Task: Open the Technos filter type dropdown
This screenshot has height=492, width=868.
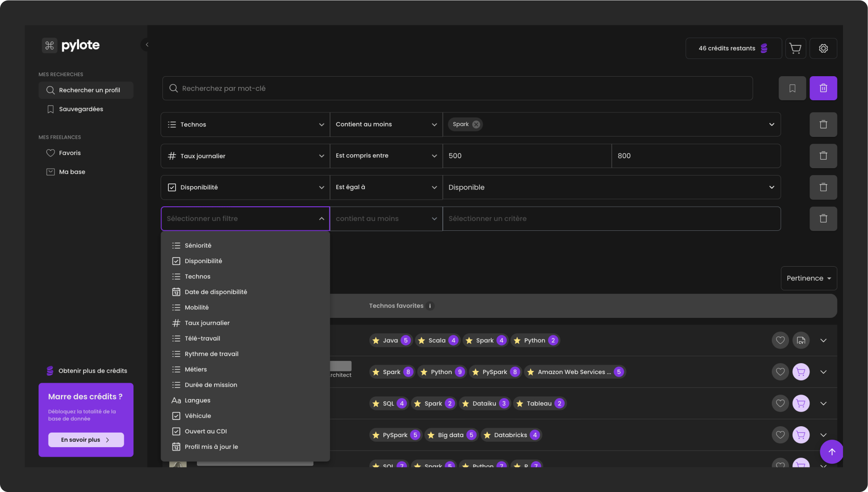Action: point(245,124)
